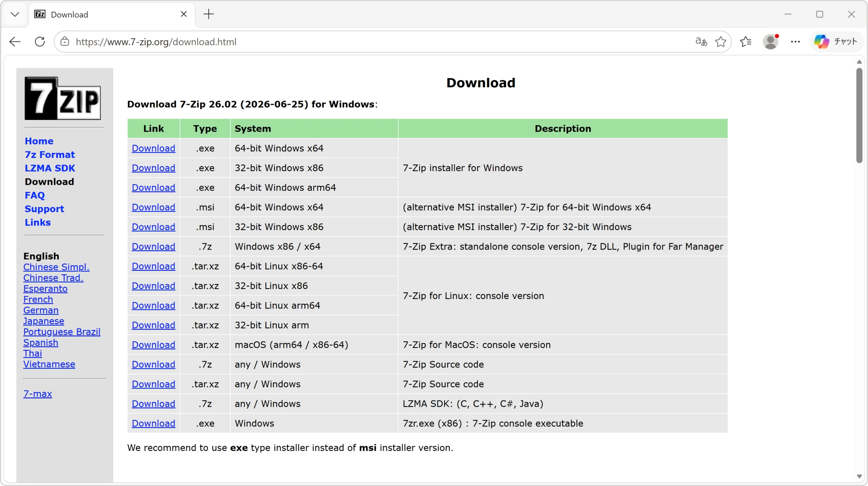Click the System column header
Viewport: 868px width, 486px height.
click(314, 129)
